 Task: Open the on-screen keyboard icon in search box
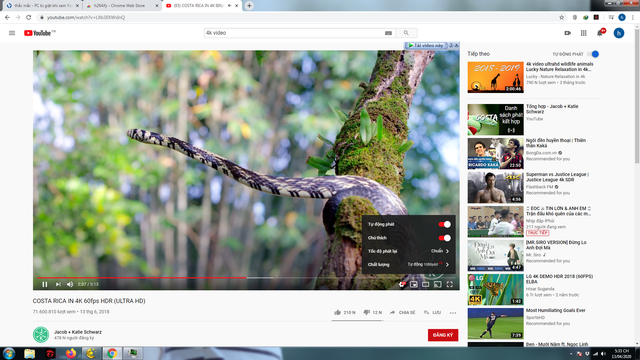388,33
